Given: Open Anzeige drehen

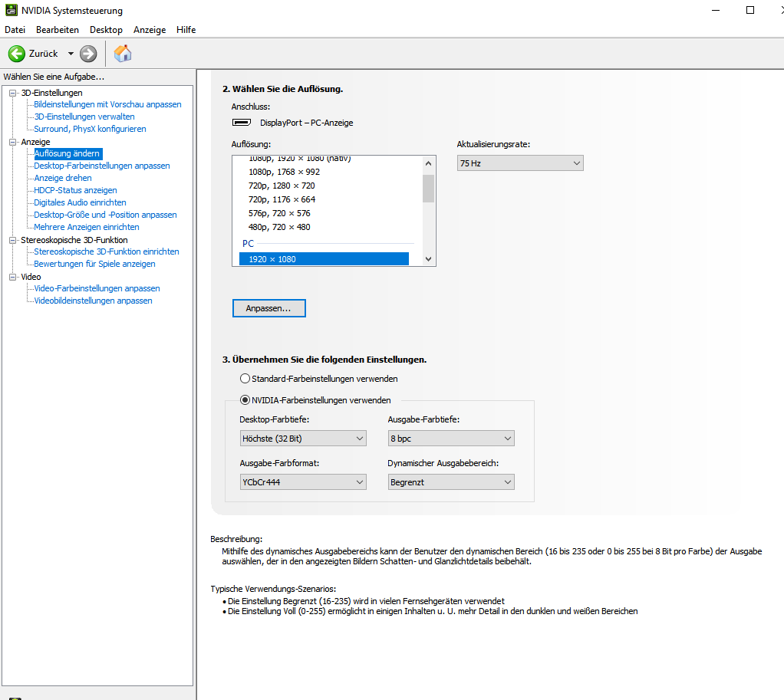Looking at the screenshot, I should tap(63, 178).
